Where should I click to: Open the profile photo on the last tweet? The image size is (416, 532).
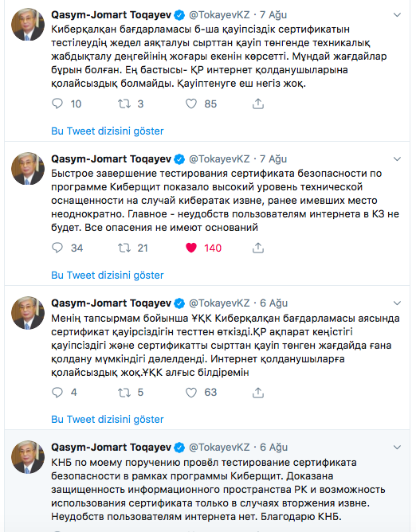point(28,457)
